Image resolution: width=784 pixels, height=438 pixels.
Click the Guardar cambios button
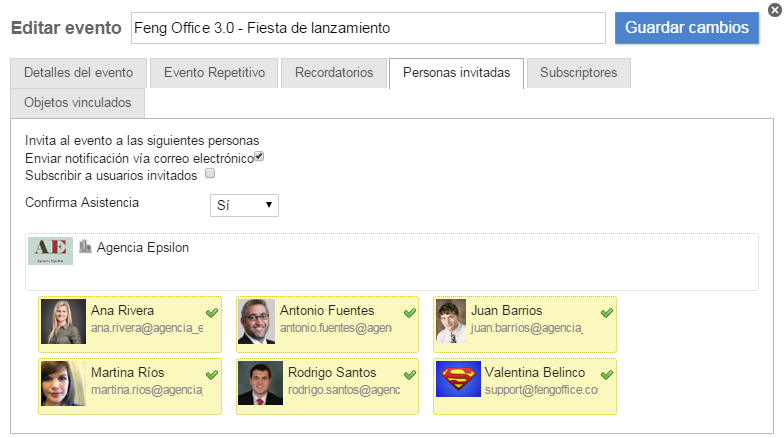pos(686,28)
